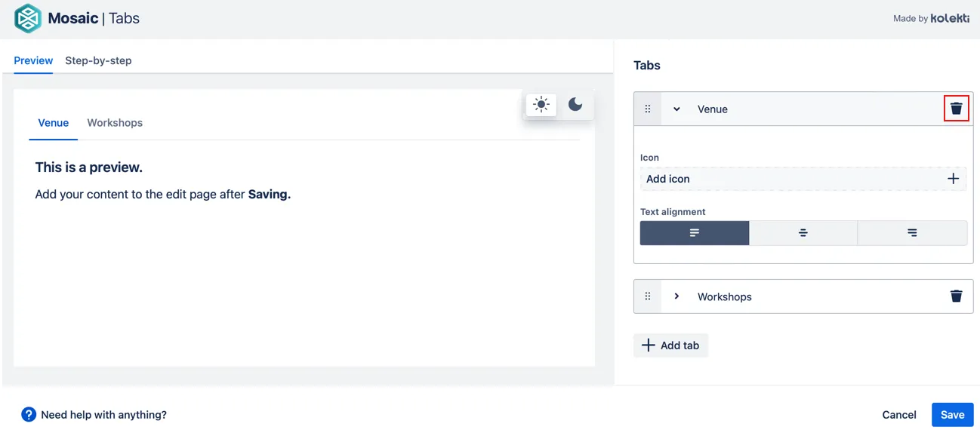Click the plus icon in Add icon field
The width and height of the screenshot is (980, 430).
(953, 179)
